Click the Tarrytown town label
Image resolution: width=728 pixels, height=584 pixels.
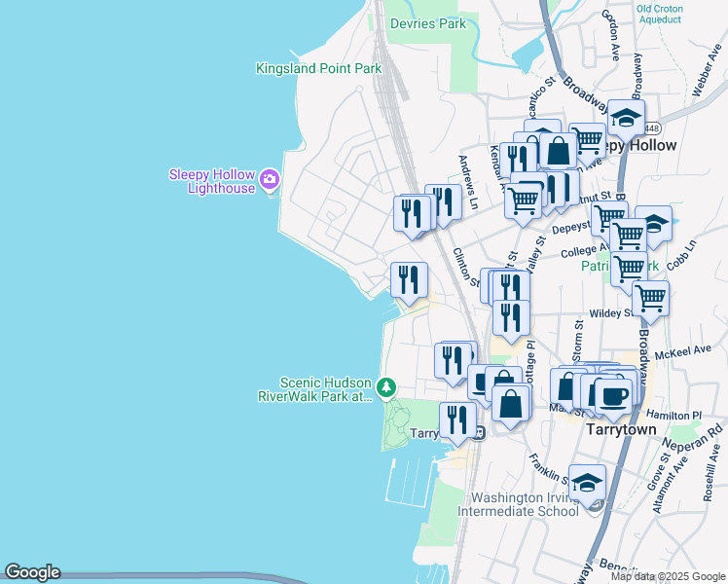tap(621, 429)
